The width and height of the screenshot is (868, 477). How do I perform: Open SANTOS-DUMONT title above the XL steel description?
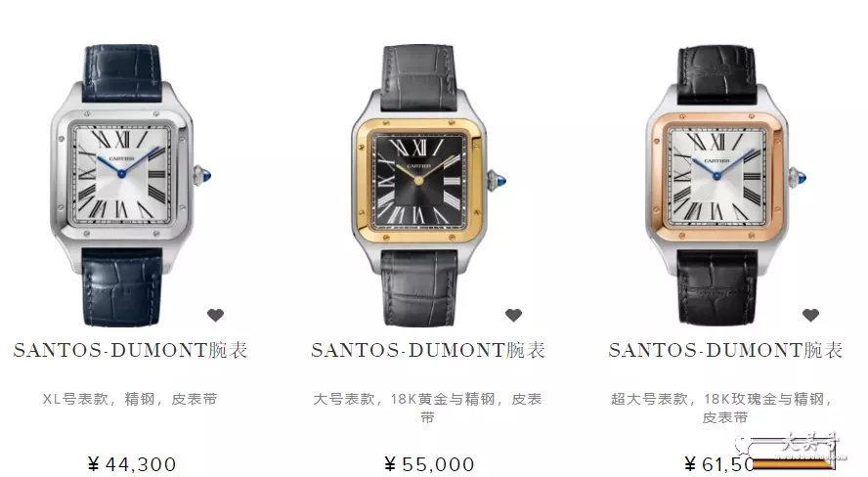[131, 350]
